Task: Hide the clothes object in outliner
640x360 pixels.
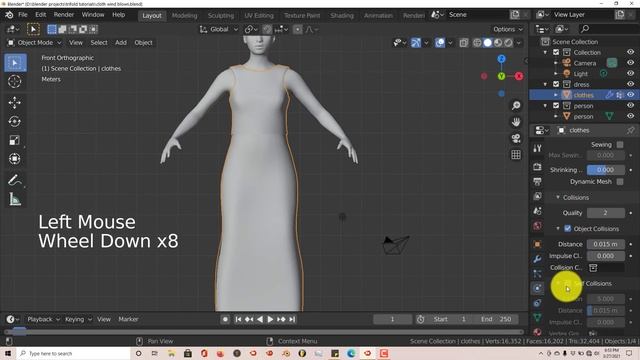Action: click(x=631, y=95)
